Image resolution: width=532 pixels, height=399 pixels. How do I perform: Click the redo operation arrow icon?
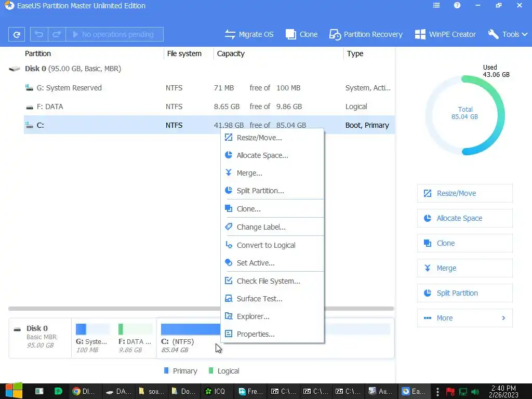(x=57, y=34)
